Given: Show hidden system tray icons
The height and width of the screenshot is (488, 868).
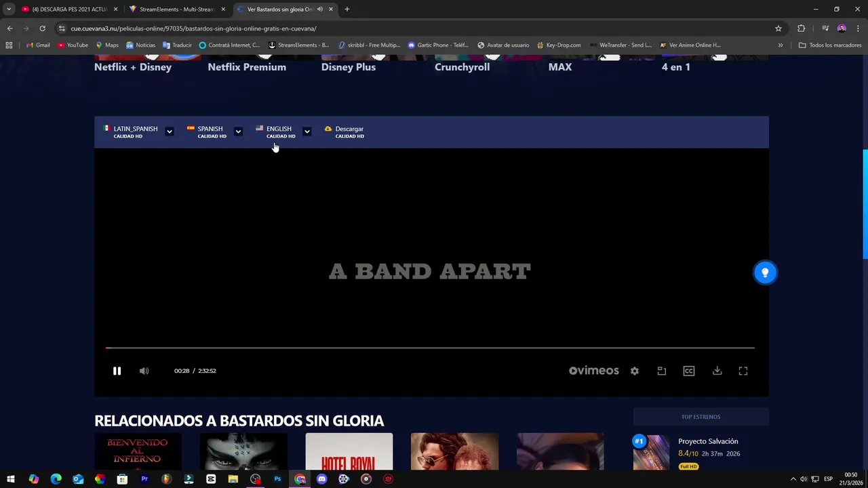Looking at the screenshot, I should coord(793,479).
